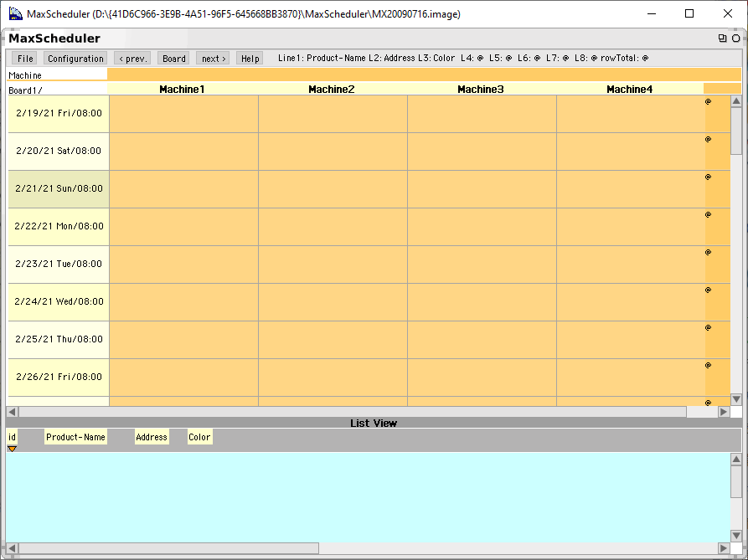Click Machine3 cell for 2/24/21 Wed
The height and width of the screenshot is (560, 748).
pos(482,301)
